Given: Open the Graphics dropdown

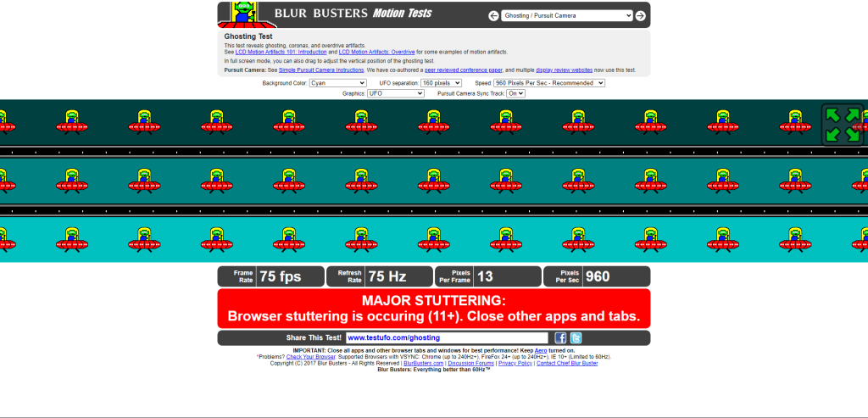Looking at the screenshot, I should tap(395, 93).
